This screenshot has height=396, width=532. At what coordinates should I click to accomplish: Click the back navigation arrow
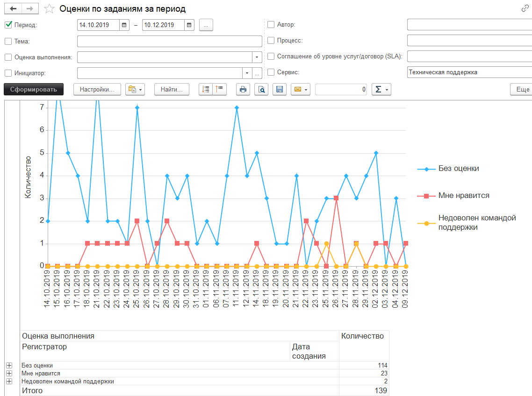pyautogui.click(x=13, y=8)
